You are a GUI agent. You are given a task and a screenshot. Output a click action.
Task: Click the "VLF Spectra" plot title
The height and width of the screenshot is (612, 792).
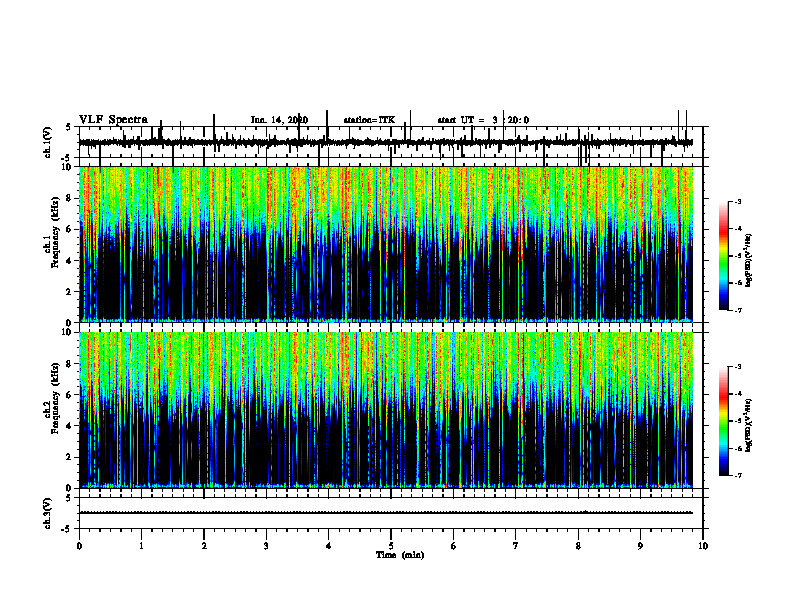[113, 120]
